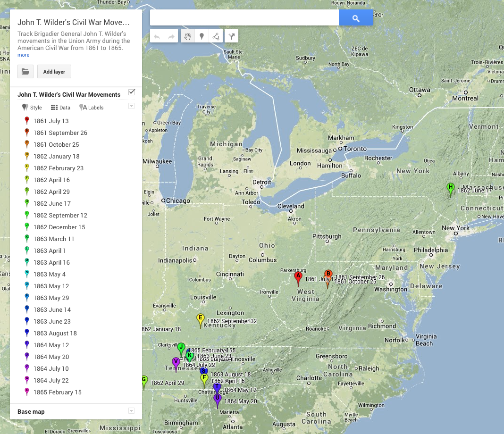The width and height of the screenshot is (504, 434).
Task: Open the Style tab for the layer
Action: 32,108
